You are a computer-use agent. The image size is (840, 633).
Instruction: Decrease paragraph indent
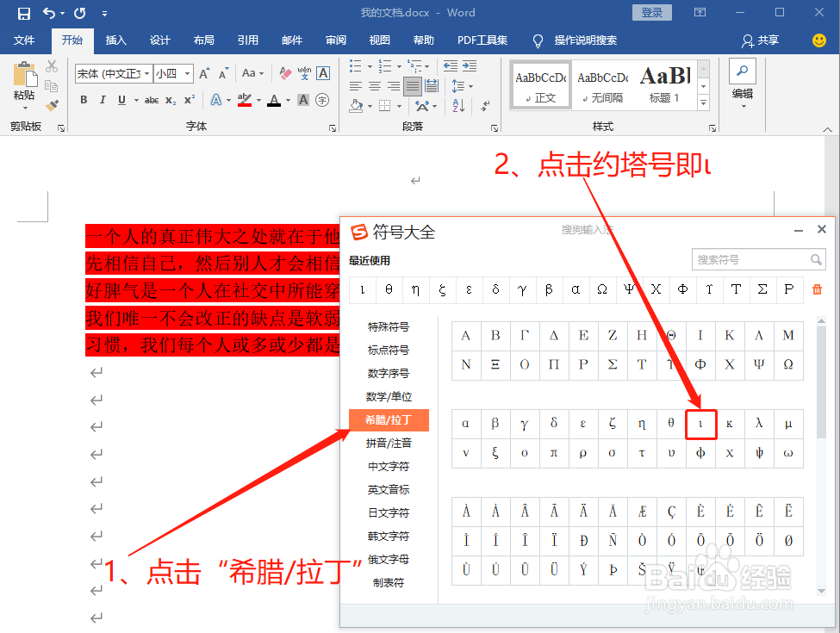[451, 65]
